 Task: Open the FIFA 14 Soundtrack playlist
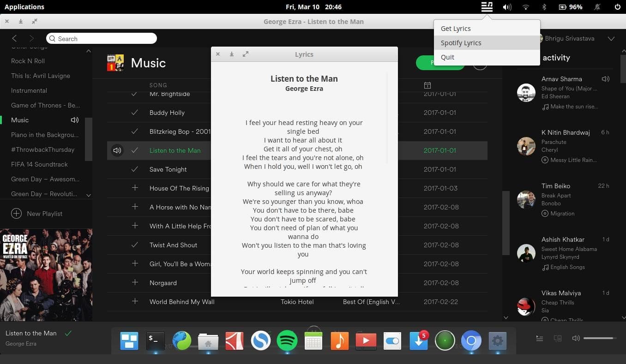[x=39, y=164]
